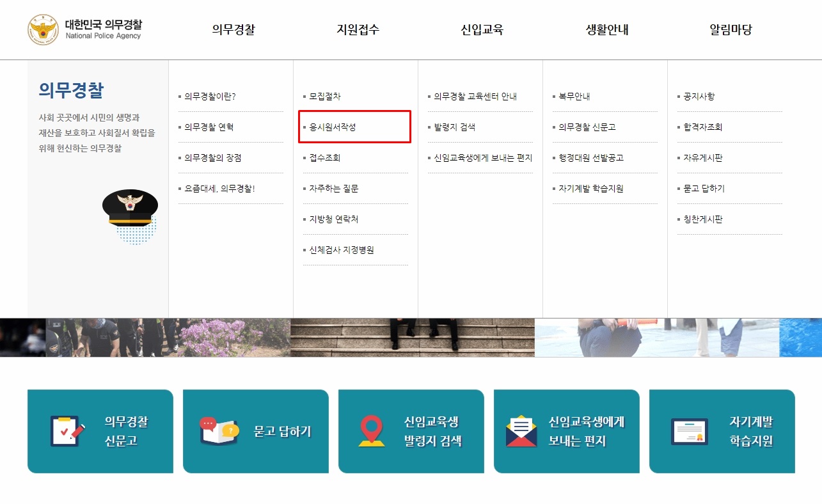Select 행정대원 선발공고 submenu item
Viewport: 822px width, 504px height.
point(591,158)
